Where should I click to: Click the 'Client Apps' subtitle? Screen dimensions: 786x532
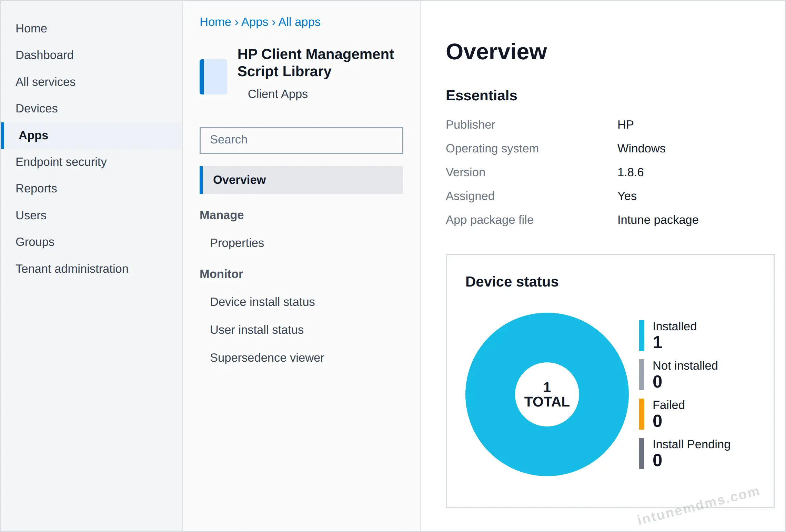(278, 94)
